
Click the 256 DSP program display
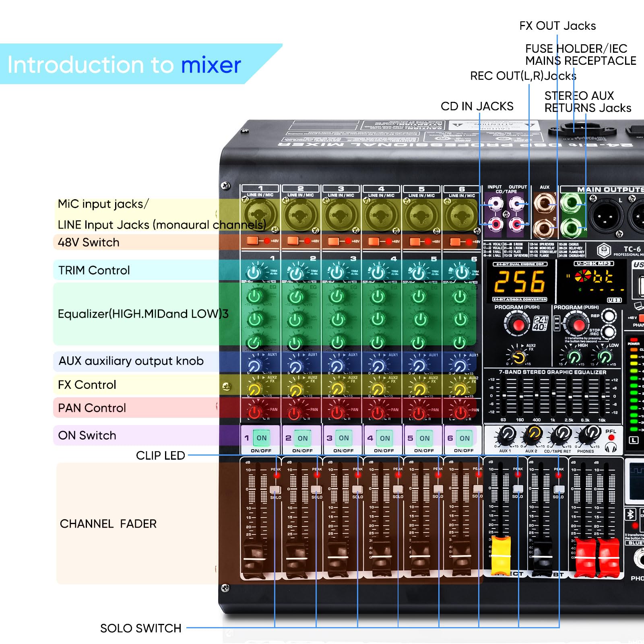[x=520, y=281]
